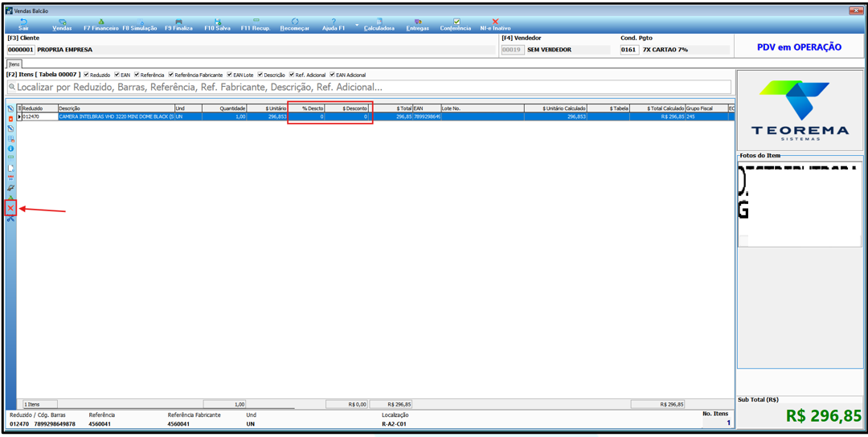Viewport: 868px width, 437px height.
Task: Toggle the EAN search filter checkbox
Action: point(117,75)
